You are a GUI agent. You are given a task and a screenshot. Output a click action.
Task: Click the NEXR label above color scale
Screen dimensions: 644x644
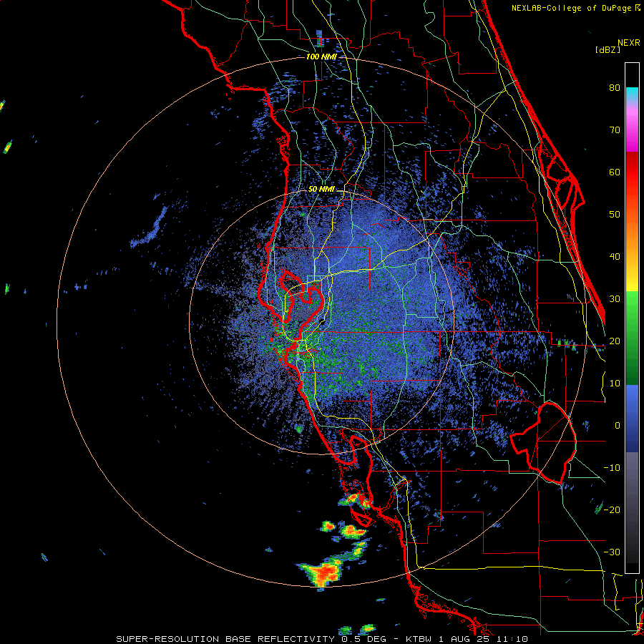[629, 43]
